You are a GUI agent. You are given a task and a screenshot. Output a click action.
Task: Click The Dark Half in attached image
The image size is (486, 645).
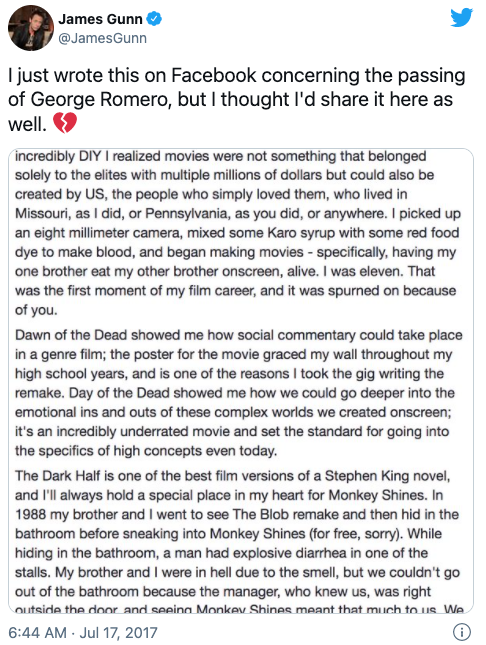pyautogui.click(x=58, y=476)
